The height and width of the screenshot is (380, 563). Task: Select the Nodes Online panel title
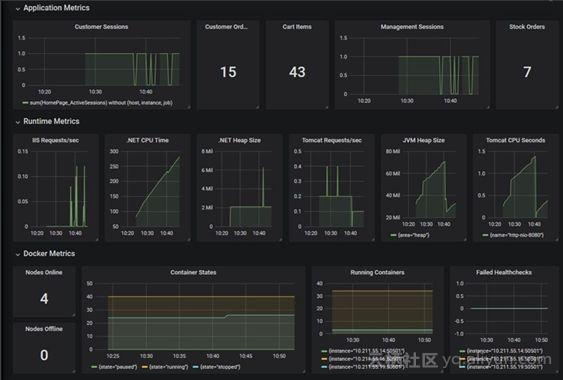[44, 273]
